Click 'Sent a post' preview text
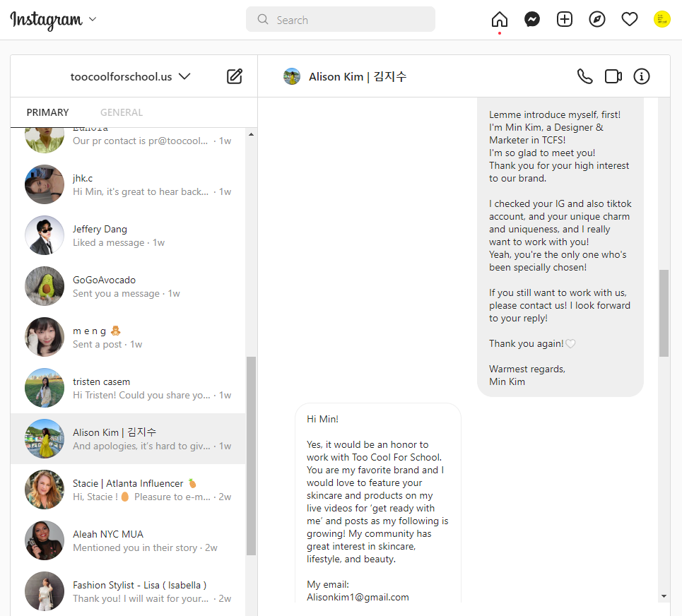Screen dimensions: 682x616 coord(97,344)
